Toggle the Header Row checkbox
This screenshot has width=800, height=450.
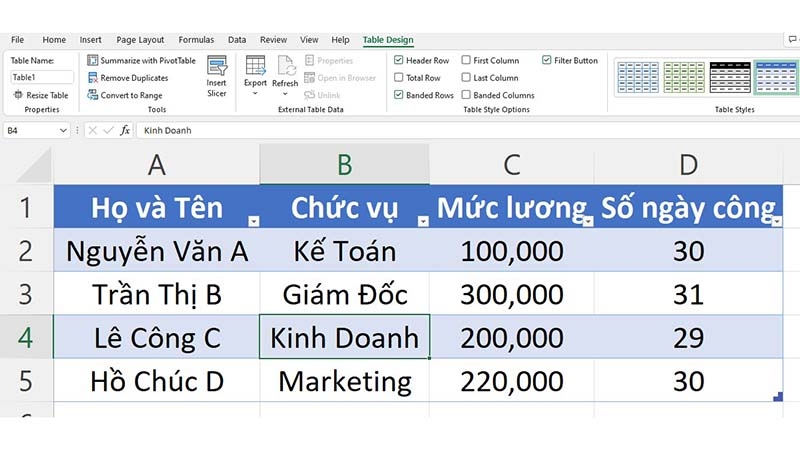click(398, 60)
